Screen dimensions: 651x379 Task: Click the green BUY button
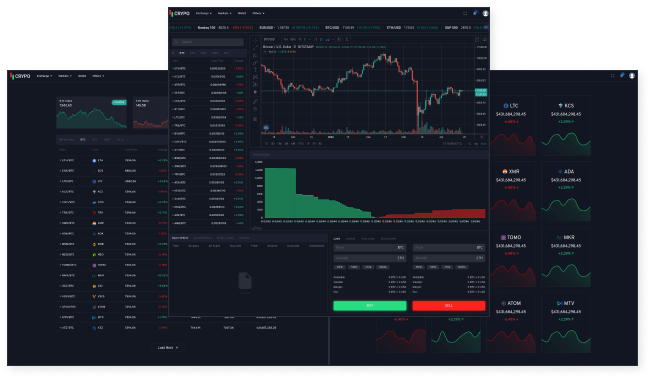click(x=370, y=306)
